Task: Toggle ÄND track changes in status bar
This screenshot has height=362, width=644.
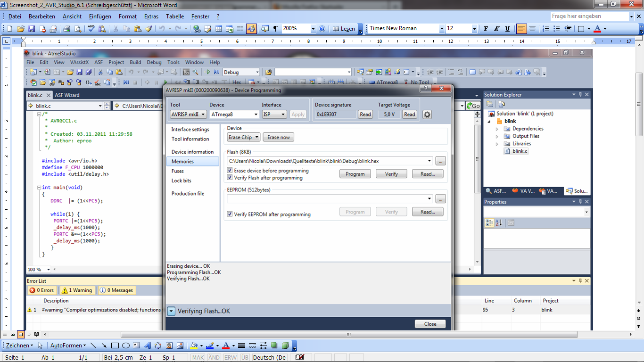Action: tap(214, 357)
